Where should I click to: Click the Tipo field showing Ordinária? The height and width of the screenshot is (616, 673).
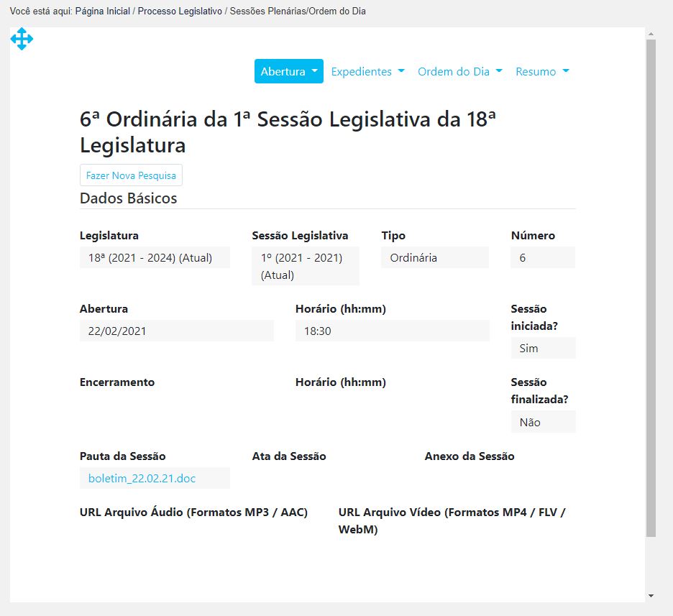[434, 257]
